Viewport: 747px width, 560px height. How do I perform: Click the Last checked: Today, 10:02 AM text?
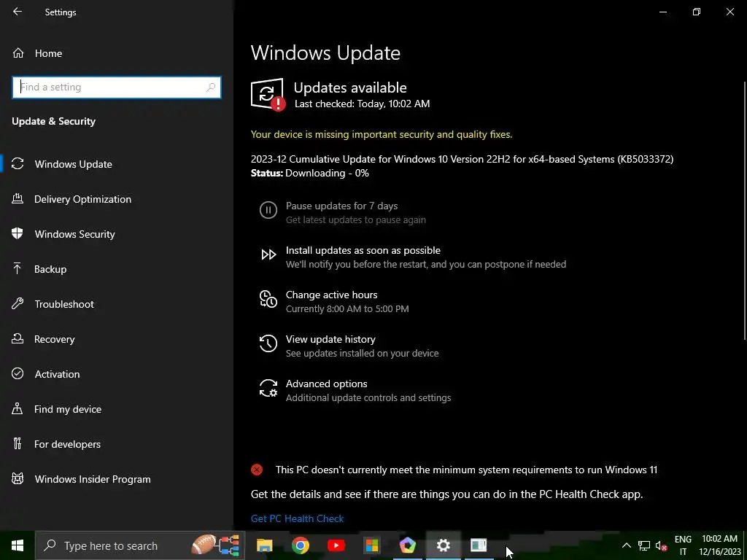click(x=362, y=104)
